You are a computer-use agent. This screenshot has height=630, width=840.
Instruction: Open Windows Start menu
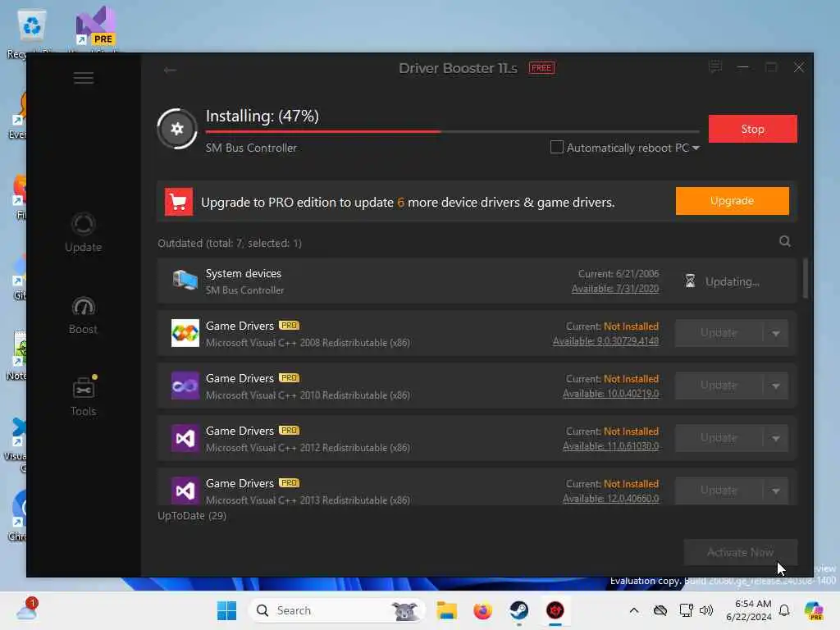click(x=226, y=610)
